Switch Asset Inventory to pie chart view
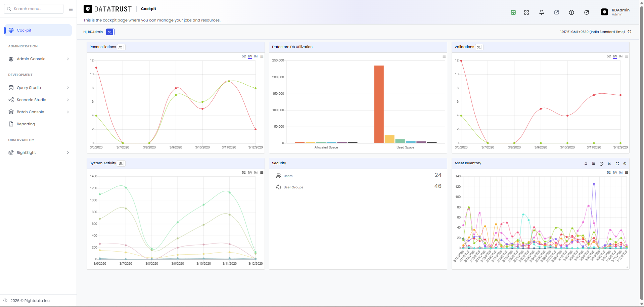Viewport: 644px width, 307px height. (x=601, y=164)
